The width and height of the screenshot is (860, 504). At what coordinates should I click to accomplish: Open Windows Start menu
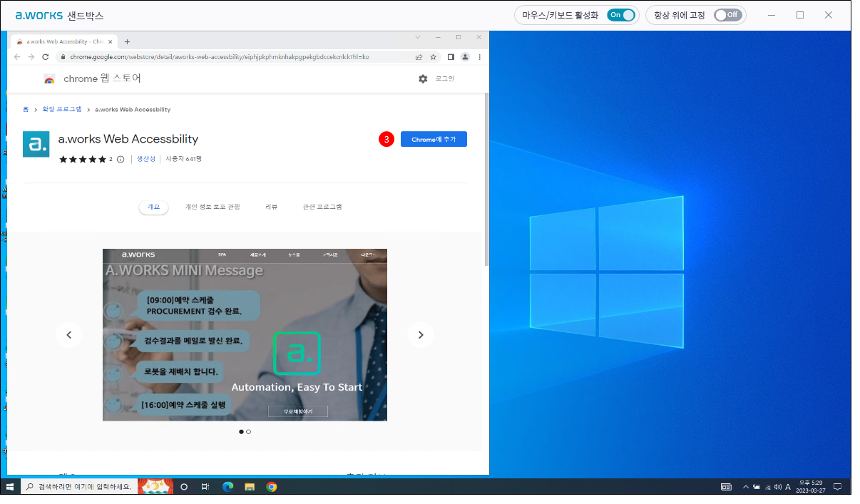10,487
